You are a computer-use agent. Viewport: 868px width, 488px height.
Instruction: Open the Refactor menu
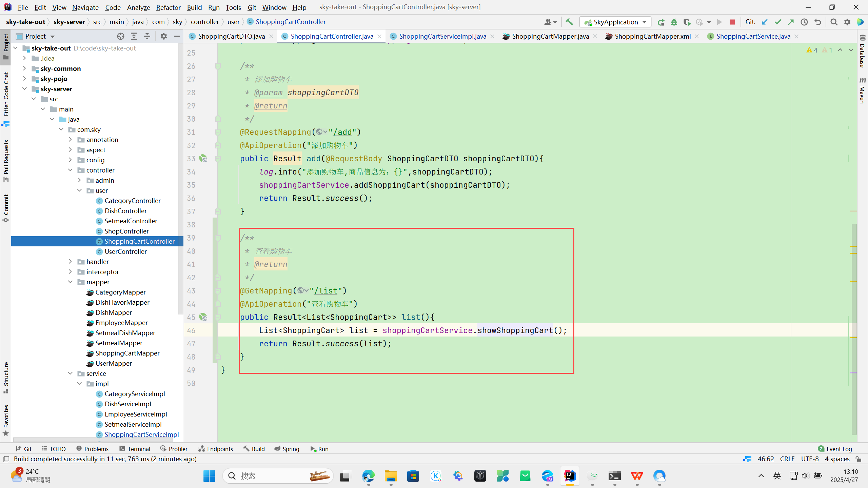click(168, 7)
